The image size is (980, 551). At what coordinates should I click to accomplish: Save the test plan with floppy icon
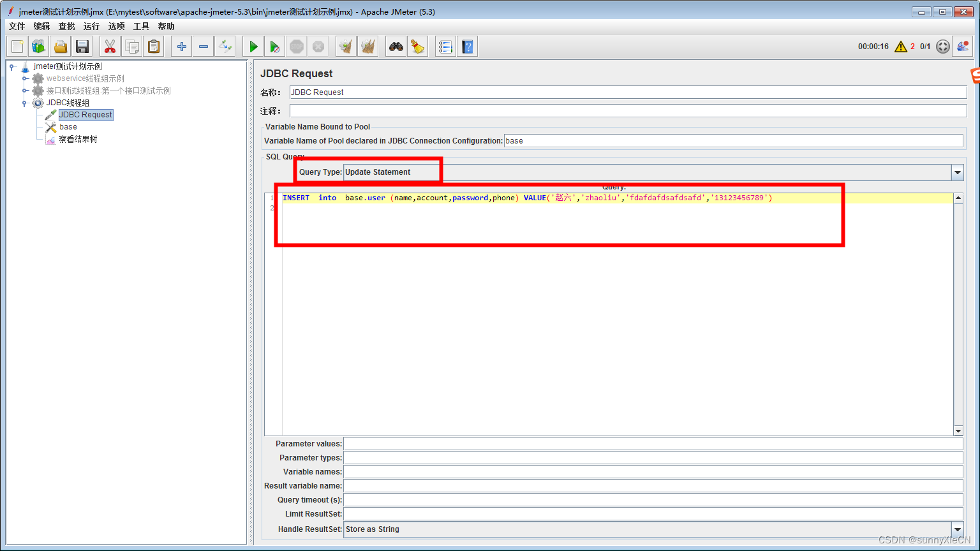tap(82, 47)
